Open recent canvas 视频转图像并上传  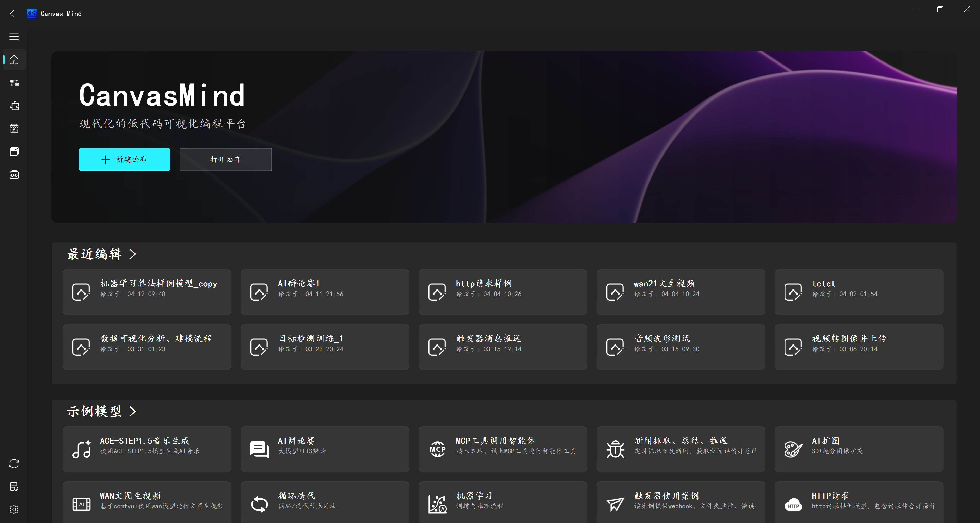[x=859, y=347]
